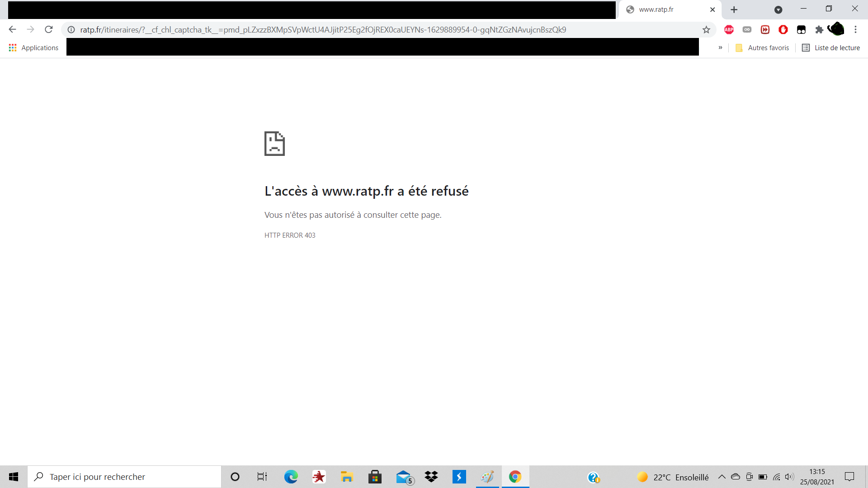Open a new tab with plus button
Screen dimensions: 868x488
click(x=734, y=9)
